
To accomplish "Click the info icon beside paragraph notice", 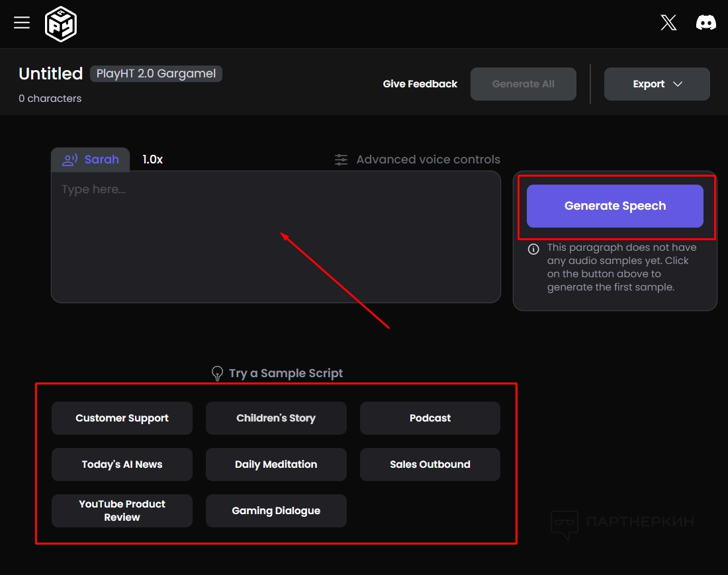I will [x=533, y=249].
